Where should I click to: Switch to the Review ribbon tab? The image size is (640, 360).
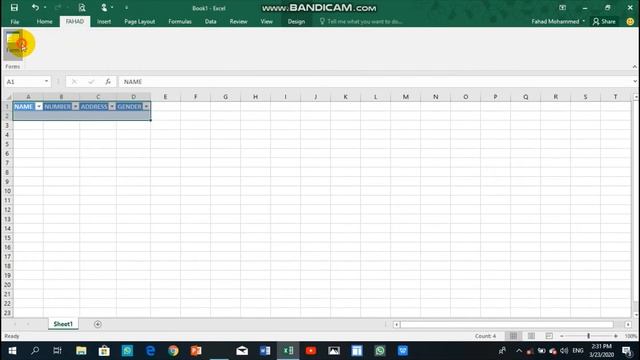238,22
